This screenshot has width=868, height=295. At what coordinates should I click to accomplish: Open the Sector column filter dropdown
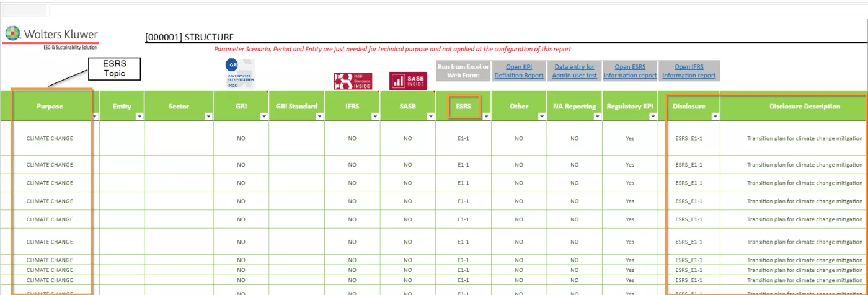pos(208,116)
